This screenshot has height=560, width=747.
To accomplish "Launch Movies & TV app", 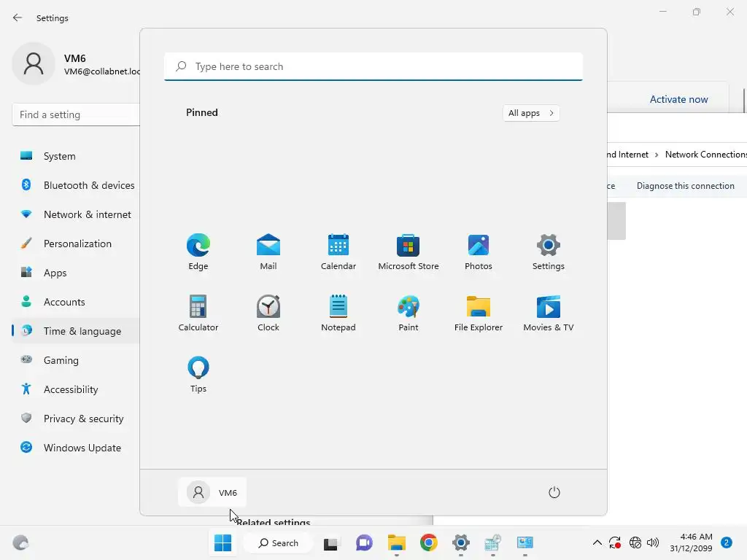I will 549,313.
